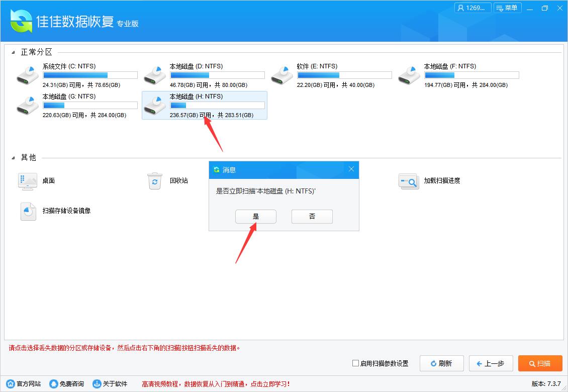Collapse the normal partitions section
The height and width of the screenshot is (392, 568).
click(14, 52)
